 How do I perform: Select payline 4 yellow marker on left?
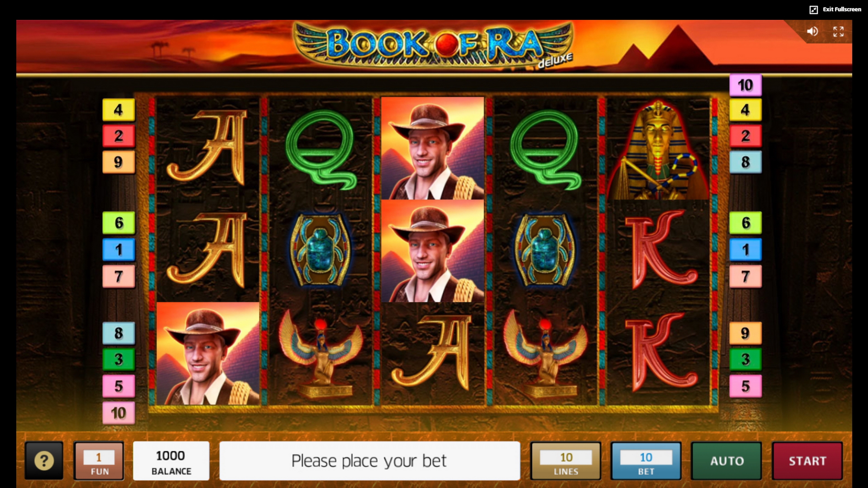coord(119,110)
